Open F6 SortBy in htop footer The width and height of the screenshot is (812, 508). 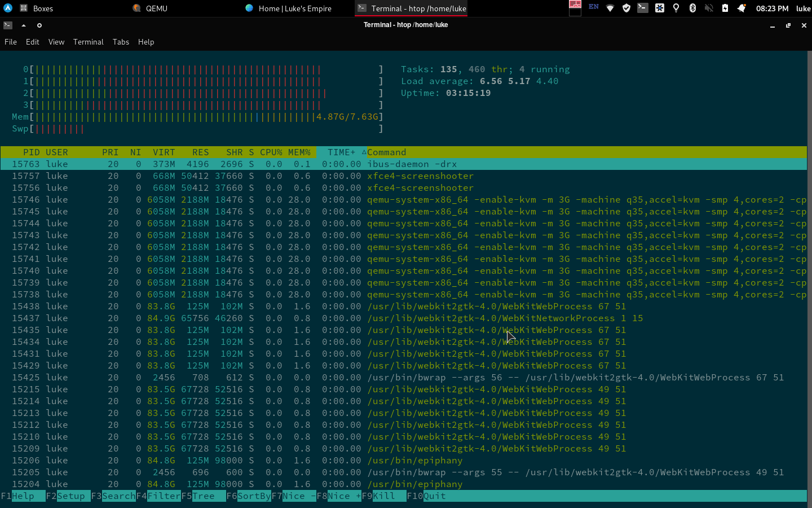[x=249, y=496]
